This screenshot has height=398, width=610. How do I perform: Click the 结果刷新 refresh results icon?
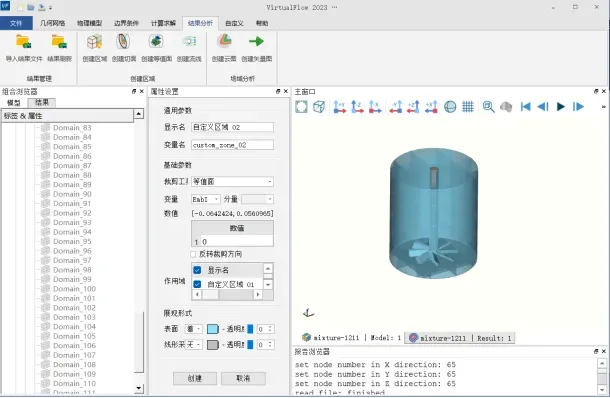(x=59, y=42)
